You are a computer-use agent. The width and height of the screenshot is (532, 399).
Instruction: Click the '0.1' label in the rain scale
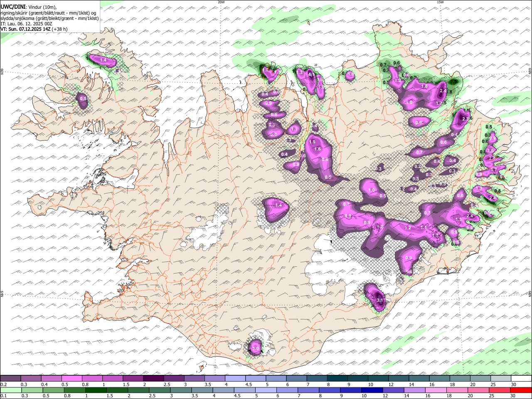3,396
